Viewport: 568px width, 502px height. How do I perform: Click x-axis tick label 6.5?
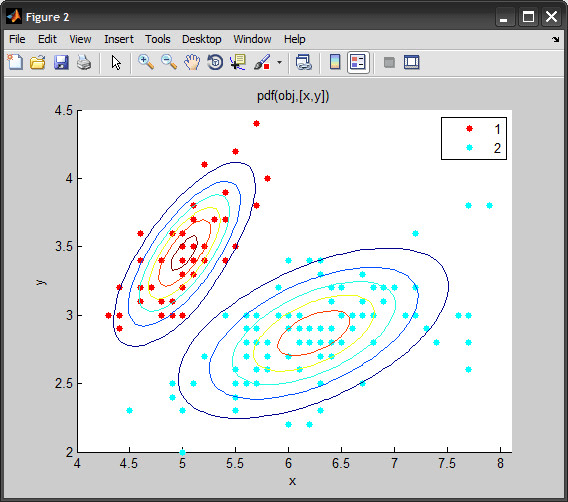(x=341, y=464)
